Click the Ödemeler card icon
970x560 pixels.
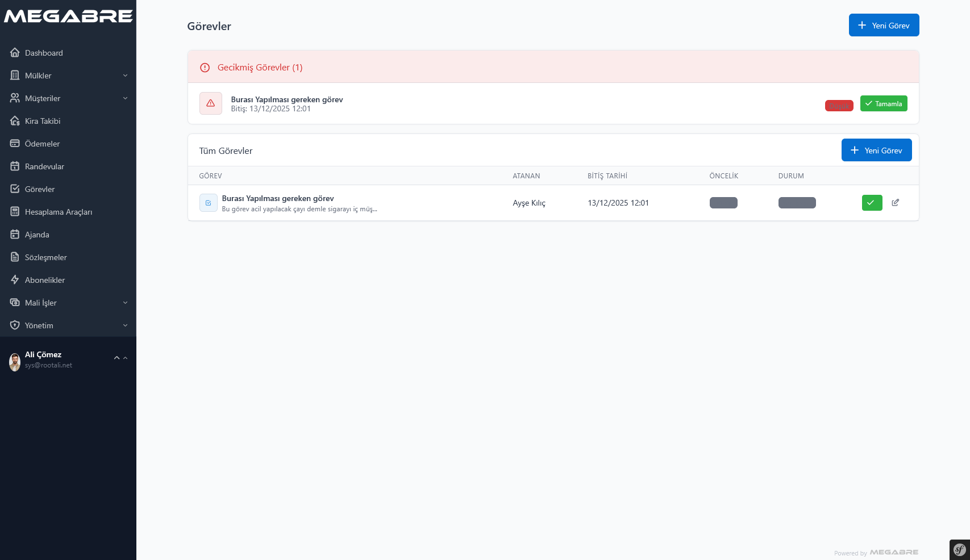pyautogui.click(x=15, y=144)
